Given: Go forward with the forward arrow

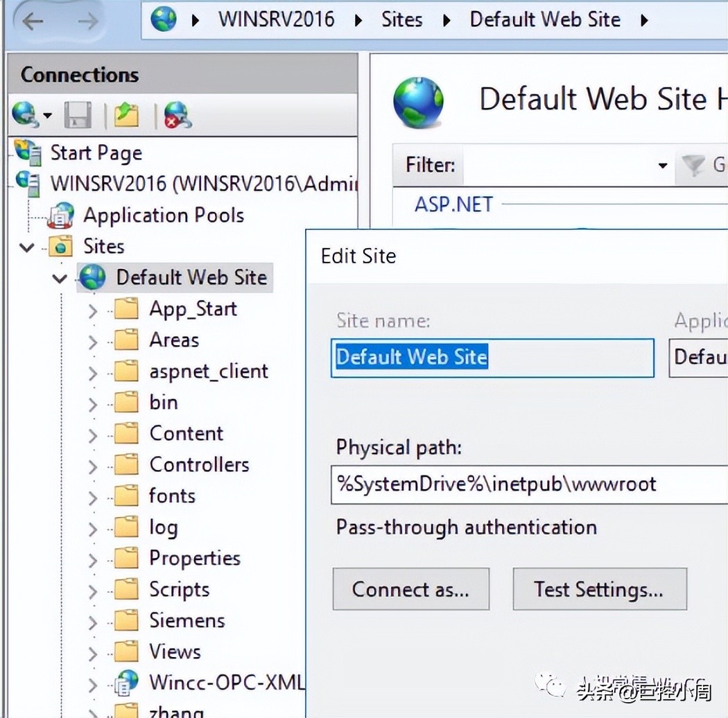Looking at the screenshot, I should pyautogui.click(x=88, y=20).
